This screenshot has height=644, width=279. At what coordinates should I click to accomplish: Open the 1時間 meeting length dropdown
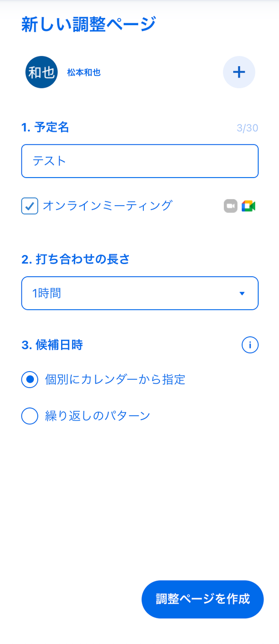point(139,293)
